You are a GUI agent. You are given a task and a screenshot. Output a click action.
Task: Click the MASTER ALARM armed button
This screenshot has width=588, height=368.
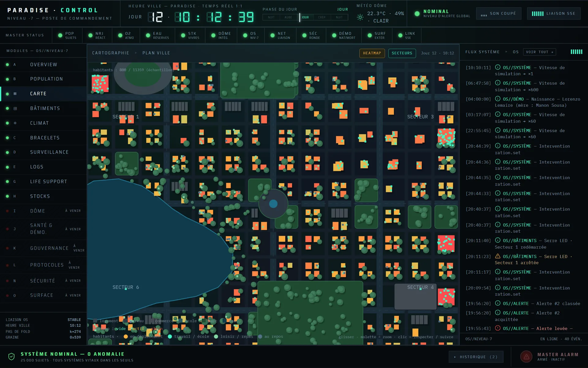pos(550,357)
